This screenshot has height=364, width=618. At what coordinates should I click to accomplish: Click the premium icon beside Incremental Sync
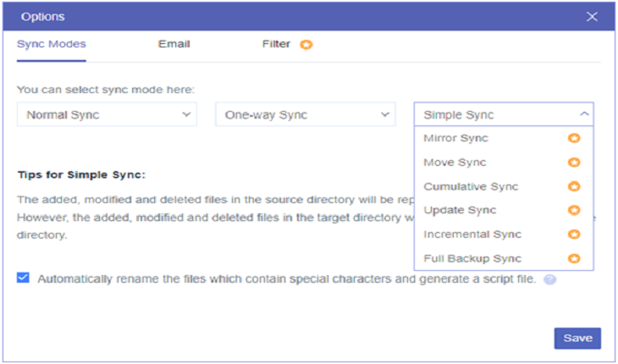(574, 234)
